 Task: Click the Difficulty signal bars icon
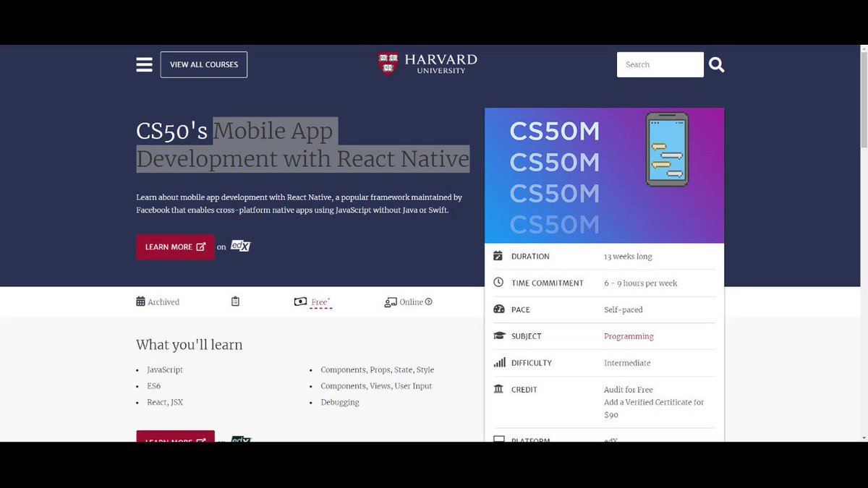(x=499, y=363)
